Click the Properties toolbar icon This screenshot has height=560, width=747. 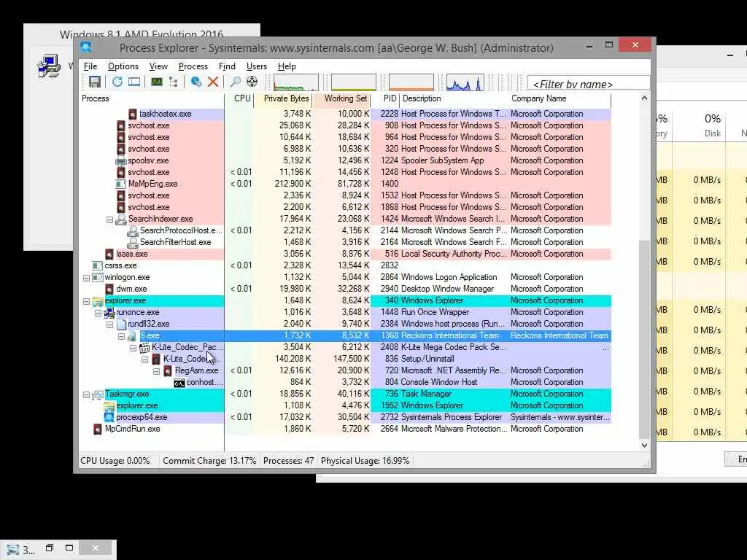[x=196, y=82]
